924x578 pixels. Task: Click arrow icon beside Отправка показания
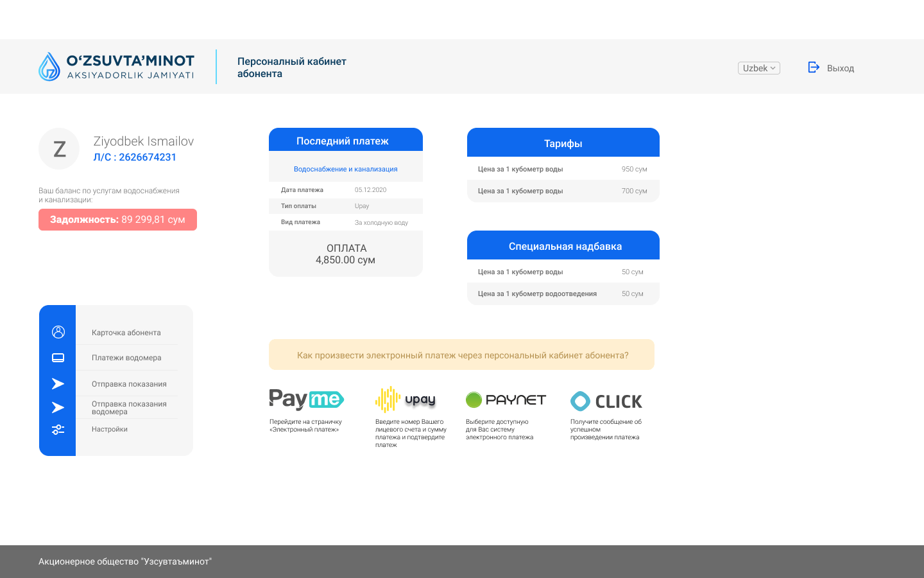58,383
